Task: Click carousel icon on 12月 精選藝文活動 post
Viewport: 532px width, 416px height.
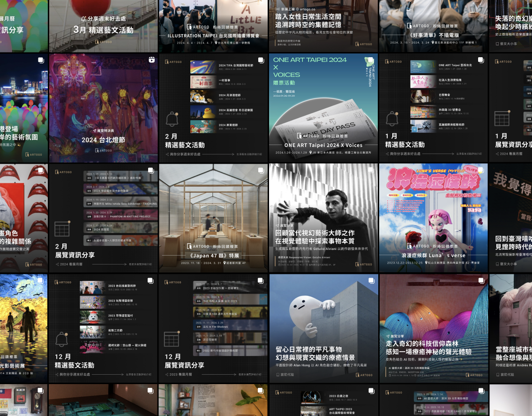Action: coord(150,281)
